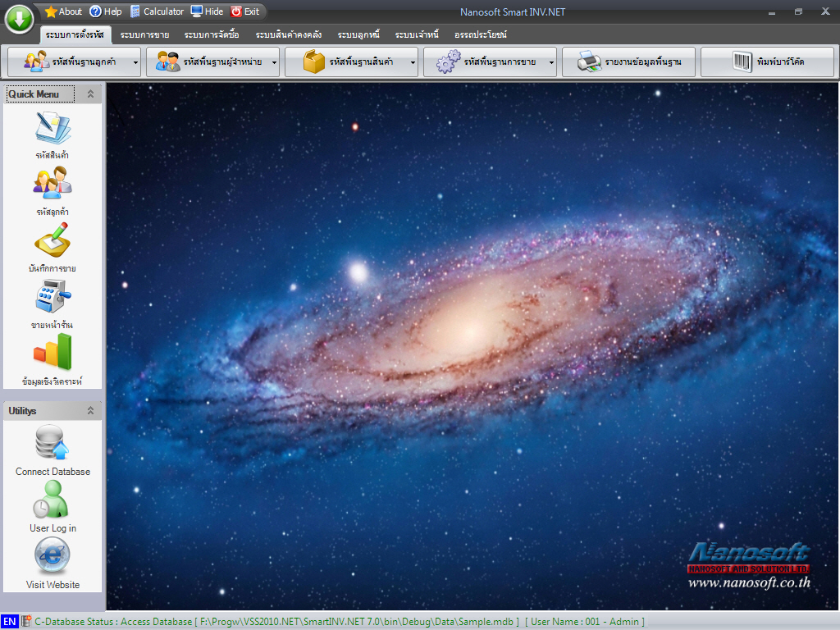This screenshot has width=840, height=630.
Task: Click the พิมพ์บาร์โค้ด barcode print button
Action: click(767, 62)
